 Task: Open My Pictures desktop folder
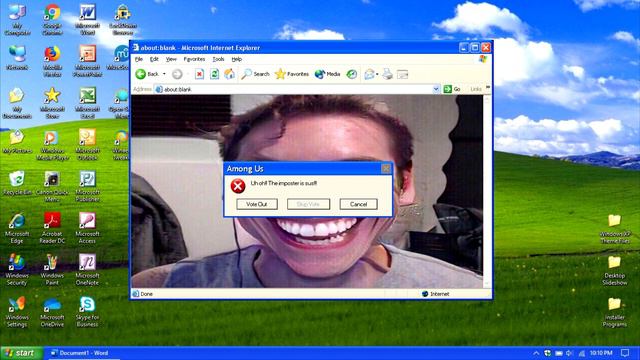17,142
